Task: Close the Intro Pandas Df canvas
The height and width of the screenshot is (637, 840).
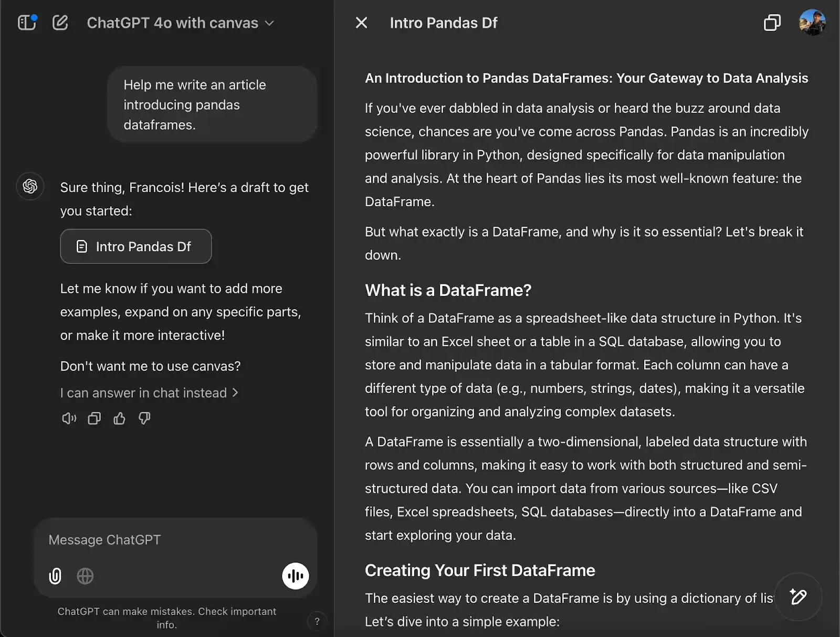Action: (361, 23)
